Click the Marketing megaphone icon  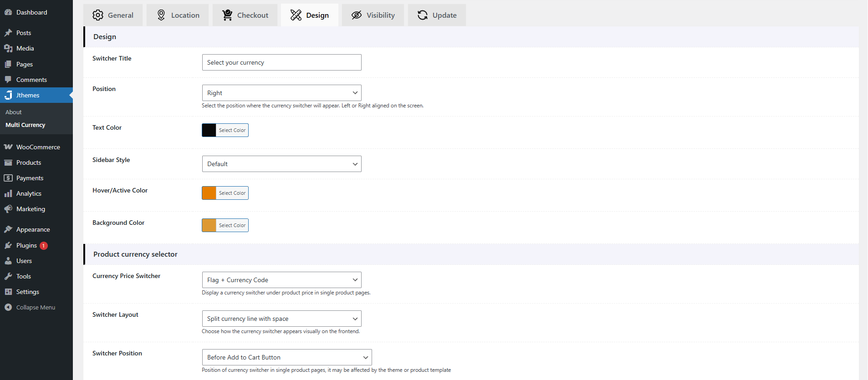click(x=8, y=209)
